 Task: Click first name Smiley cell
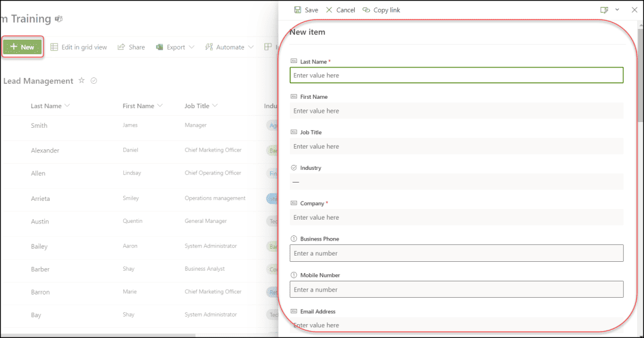click(131, 198)
